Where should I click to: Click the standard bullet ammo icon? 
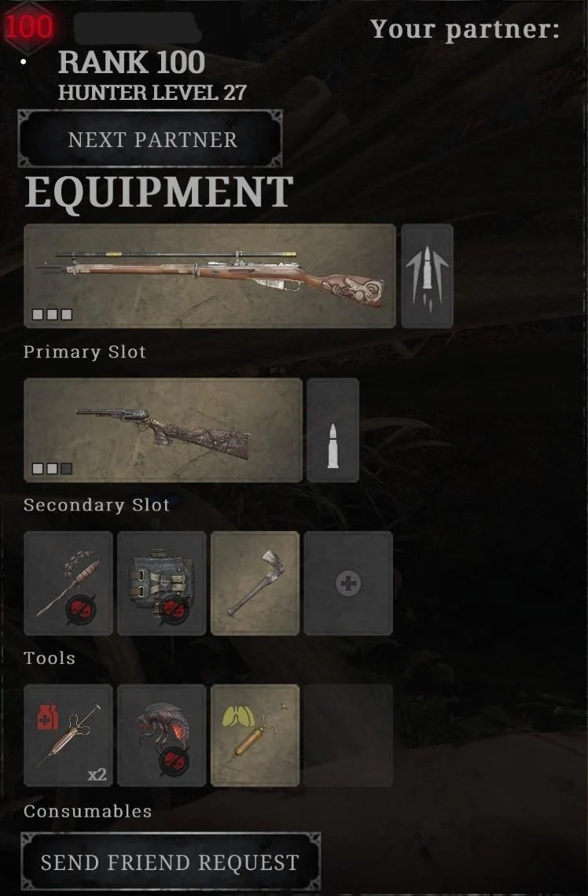click(x=333, y=430)
